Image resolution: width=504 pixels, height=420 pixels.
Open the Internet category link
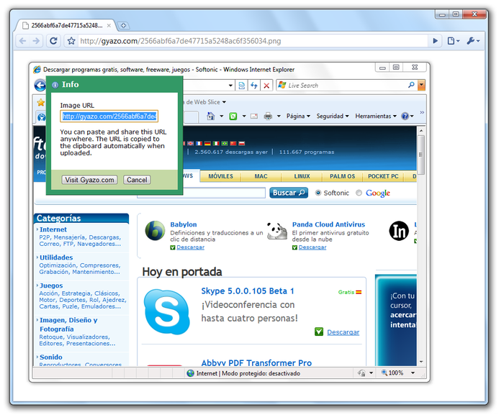tap(53, 229)
